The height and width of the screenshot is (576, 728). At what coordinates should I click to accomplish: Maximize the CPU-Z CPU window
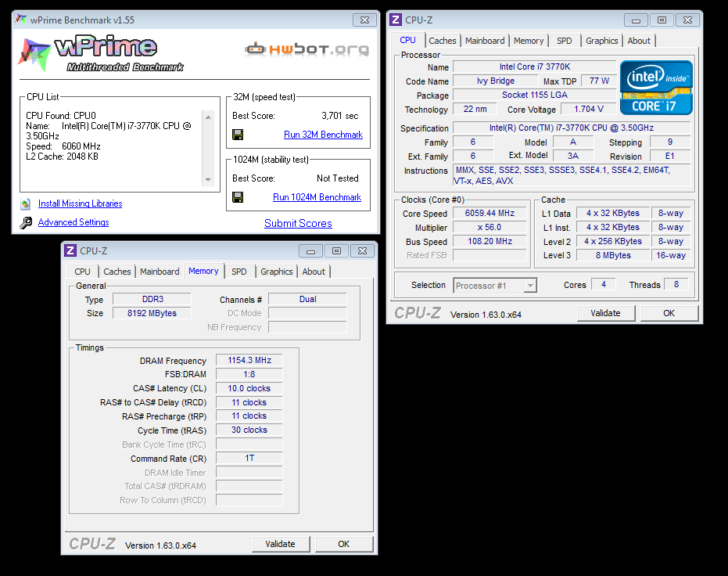point(662,20)
